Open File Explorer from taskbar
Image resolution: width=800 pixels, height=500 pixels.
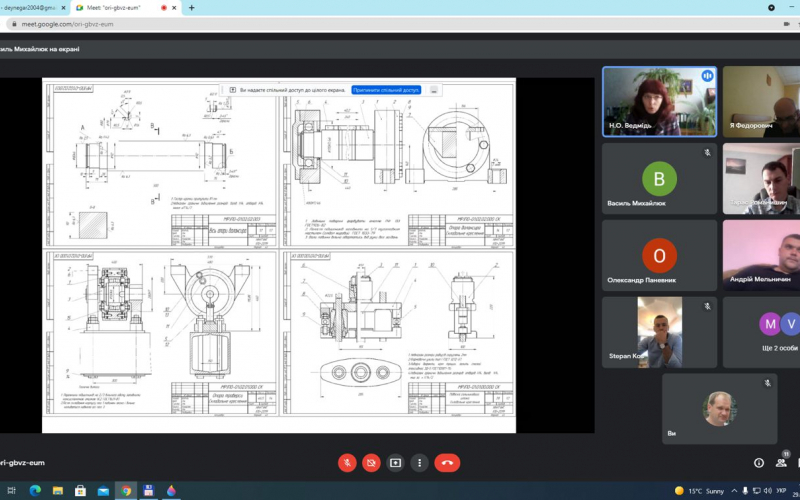click(58, 491)
